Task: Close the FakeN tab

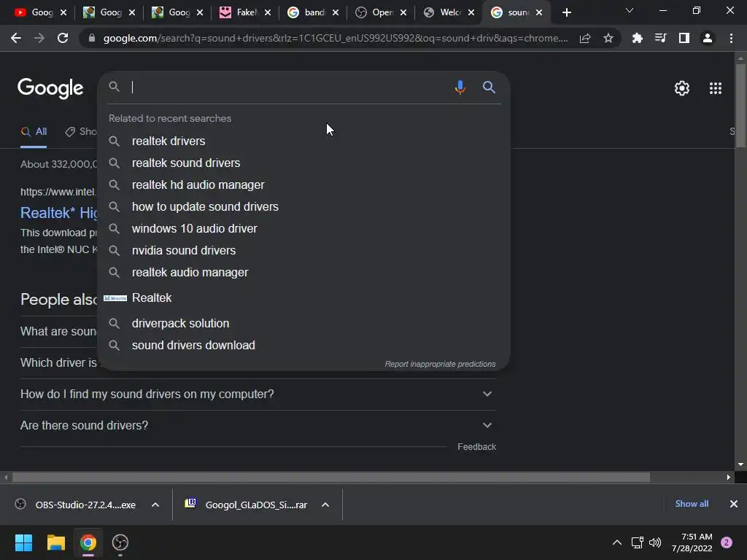Action: 268,12
